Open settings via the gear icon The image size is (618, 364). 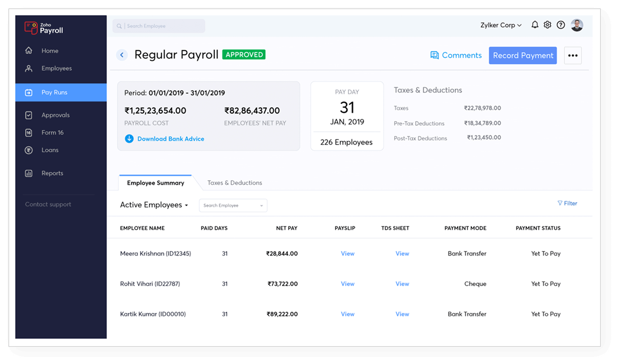pyautogui.click(x=548, y=25)
